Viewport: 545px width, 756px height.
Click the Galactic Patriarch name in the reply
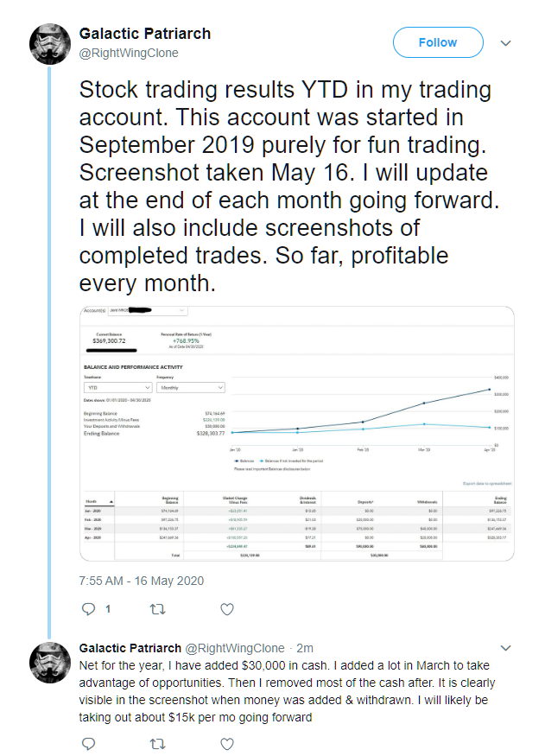tap(130, 647)
